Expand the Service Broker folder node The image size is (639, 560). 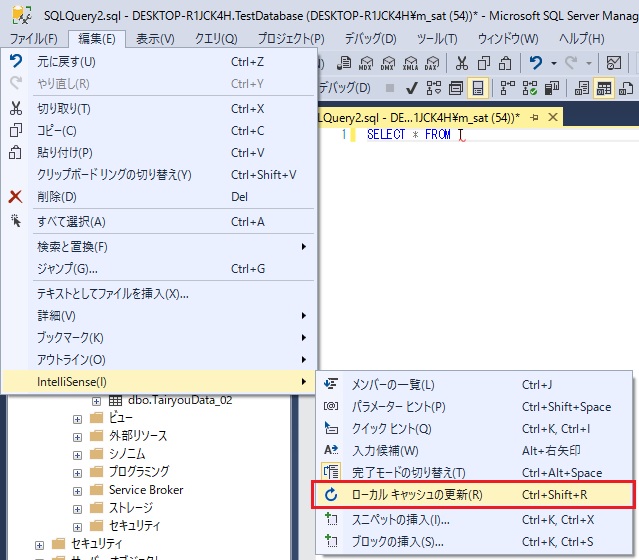[77, 491]
